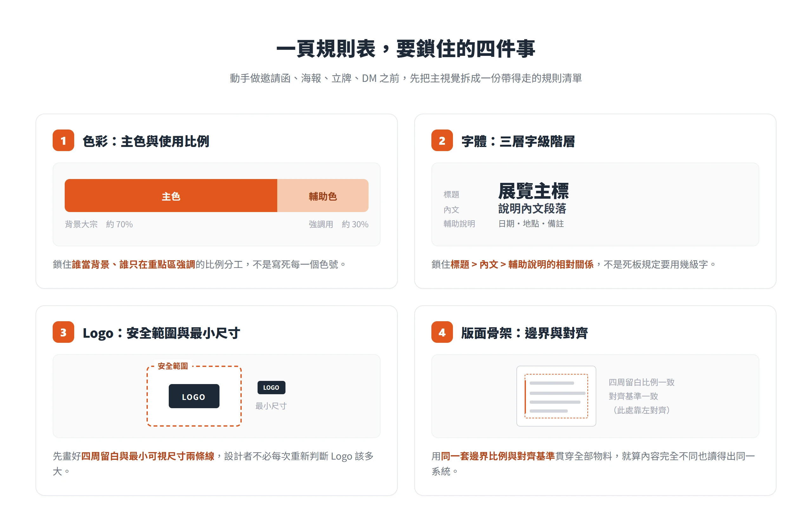This screenshot has width=812, height=505.
Task: Click the number 4 badge beside 版面骨架 heading
Action: click(442, 332)
